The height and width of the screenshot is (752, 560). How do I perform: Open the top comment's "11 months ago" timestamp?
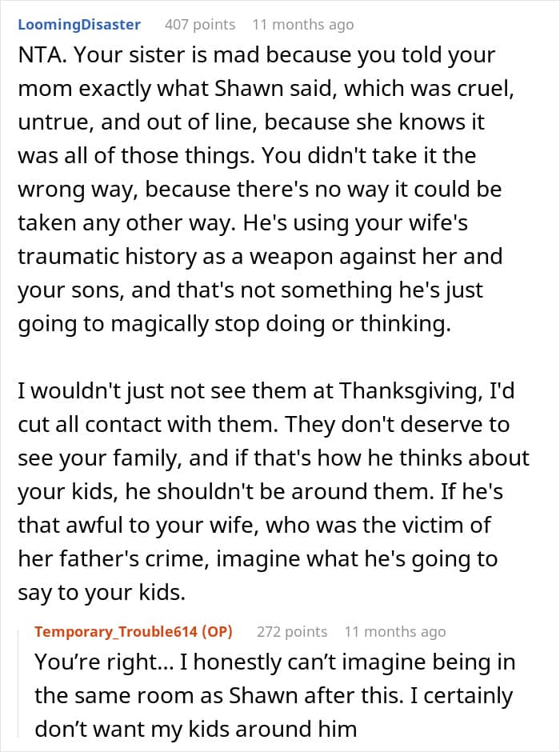point(302,25)
